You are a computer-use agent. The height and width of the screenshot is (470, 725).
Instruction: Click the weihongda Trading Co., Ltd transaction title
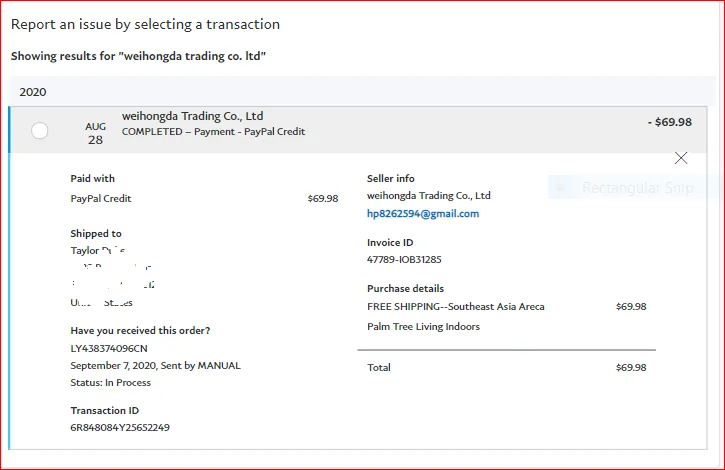(x=192, y=116)
